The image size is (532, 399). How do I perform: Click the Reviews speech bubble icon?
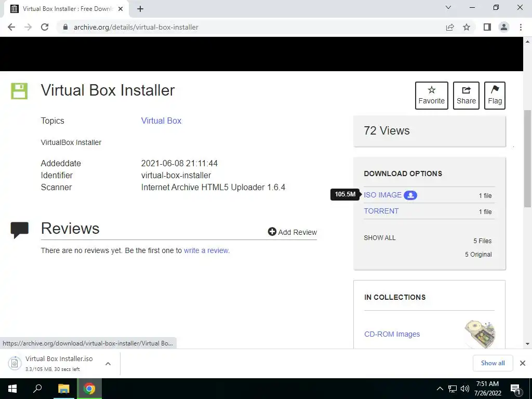point(20,230)
